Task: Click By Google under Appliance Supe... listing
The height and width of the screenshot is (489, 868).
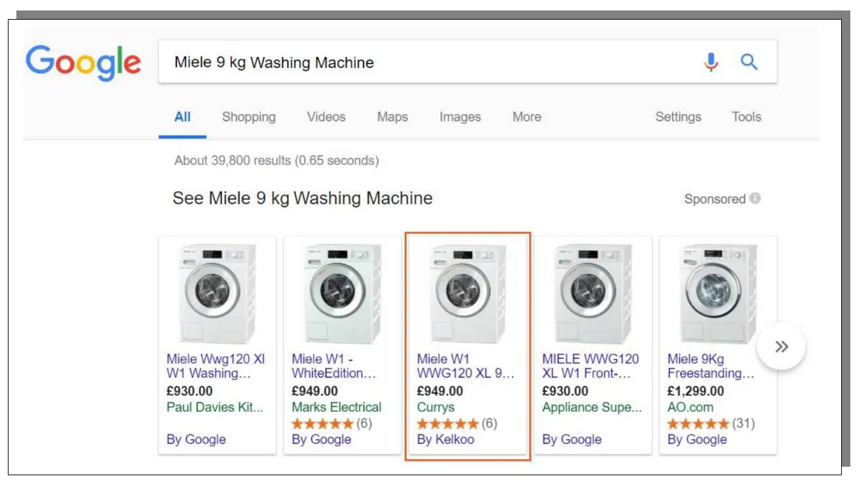Action: click(571, 439)
